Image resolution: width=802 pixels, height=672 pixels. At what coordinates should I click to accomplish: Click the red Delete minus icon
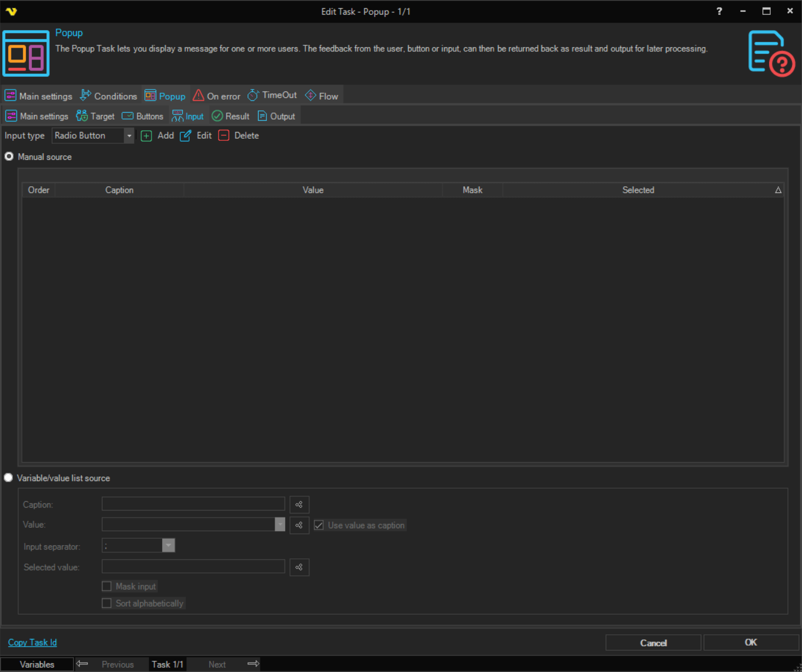click(x=224, y=136)
